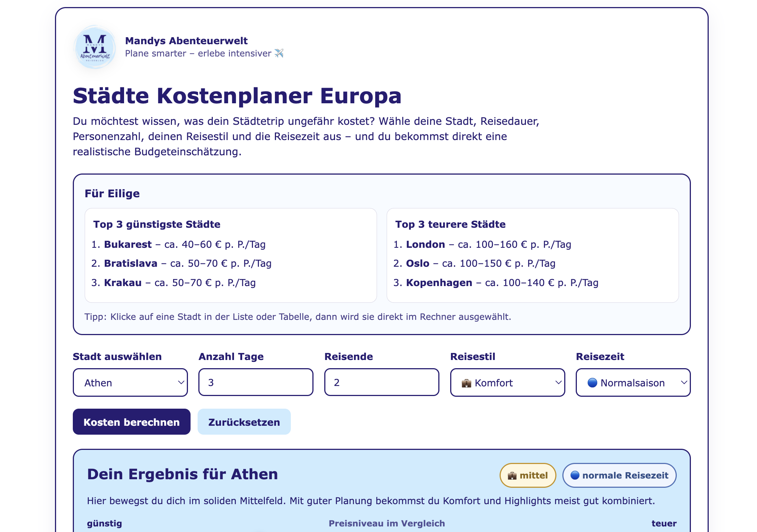Focus the Anzahl Tage input field
The height and width of the screenshot is (532, 757).
(256, 382)
